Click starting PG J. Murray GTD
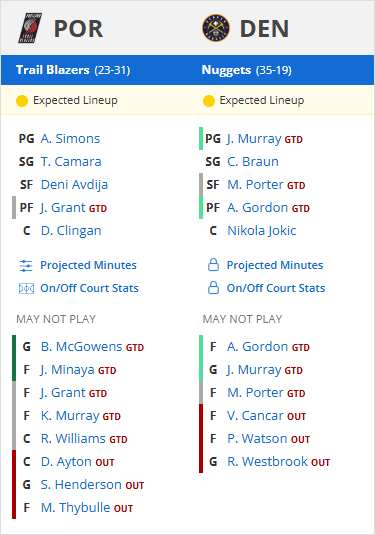 [x=264, y=139]
